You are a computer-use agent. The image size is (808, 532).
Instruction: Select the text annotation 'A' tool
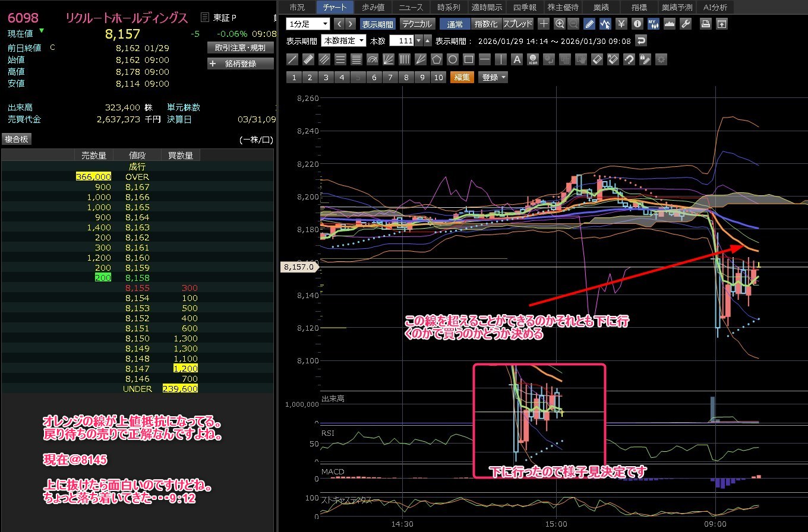[517, 59]
